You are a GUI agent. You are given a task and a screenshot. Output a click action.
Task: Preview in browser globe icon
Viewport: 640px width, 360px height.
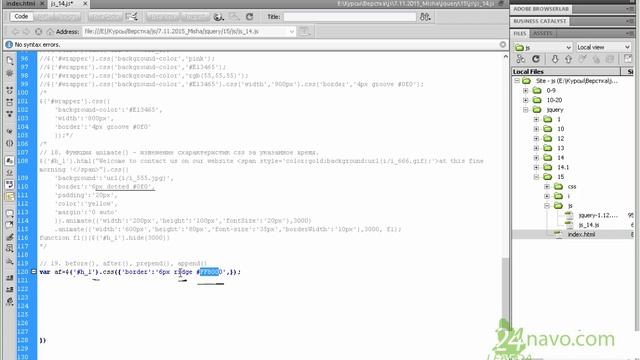tap(219, 17)
